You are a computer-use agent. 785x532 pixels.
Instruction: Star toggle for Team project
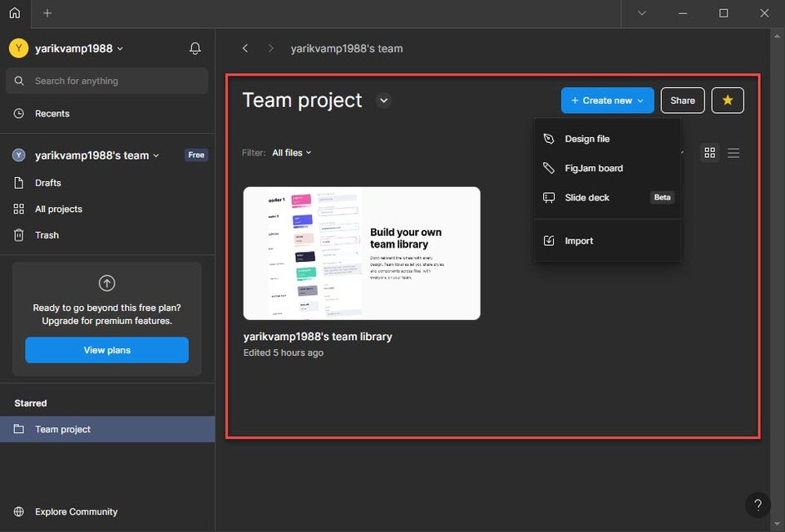(x=728, y=100)
